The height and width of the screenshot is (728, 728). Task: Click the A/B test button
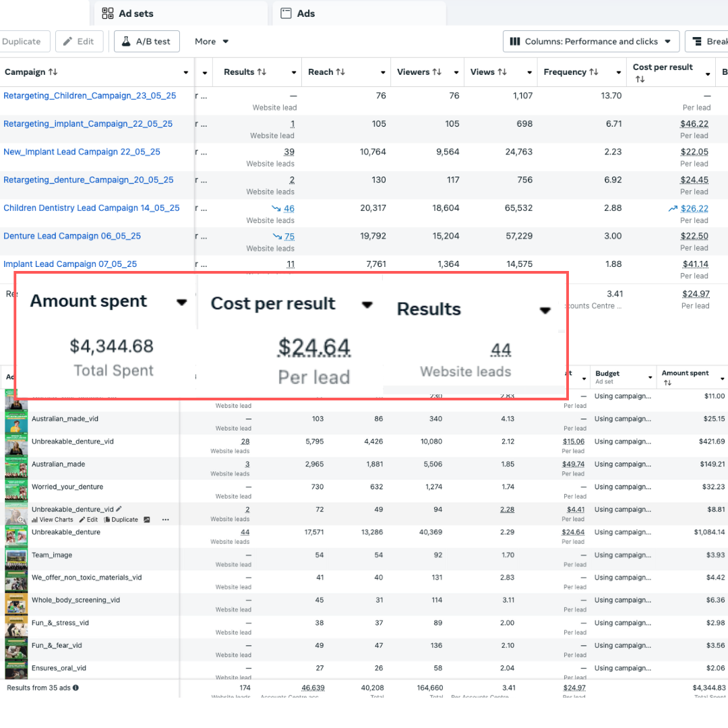146,41
